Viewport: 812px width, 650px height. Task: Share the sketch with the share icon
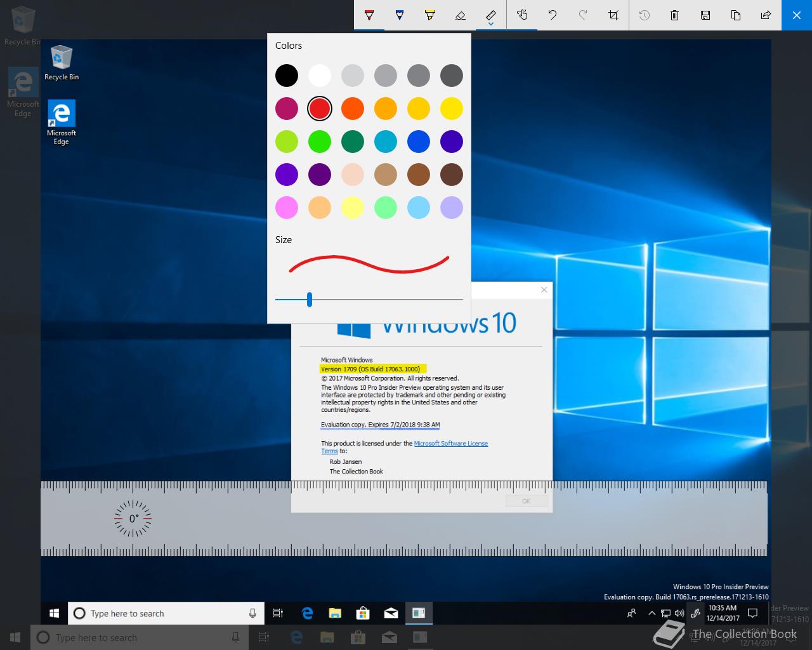tap(766, 15)
